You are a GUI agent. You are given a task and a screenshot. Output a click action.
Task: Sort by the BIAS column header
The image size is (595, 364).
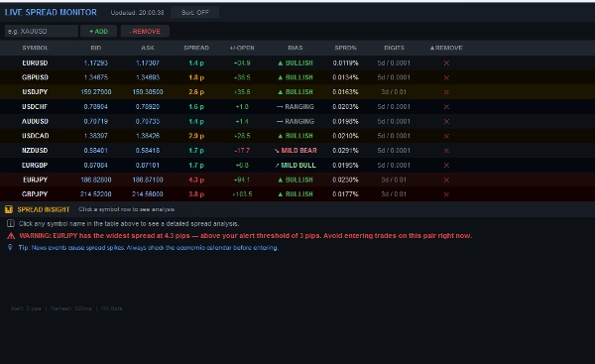(296, 48)
